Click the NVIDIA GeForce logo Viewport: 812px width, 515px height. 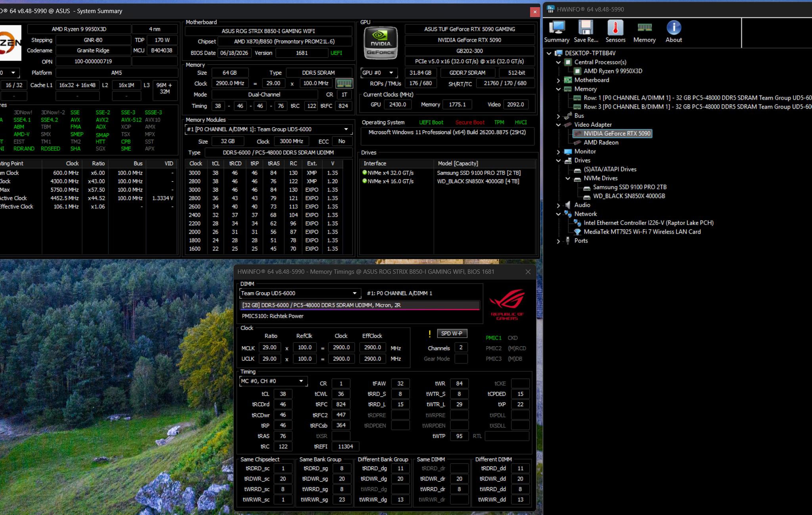tap(380, 43)
